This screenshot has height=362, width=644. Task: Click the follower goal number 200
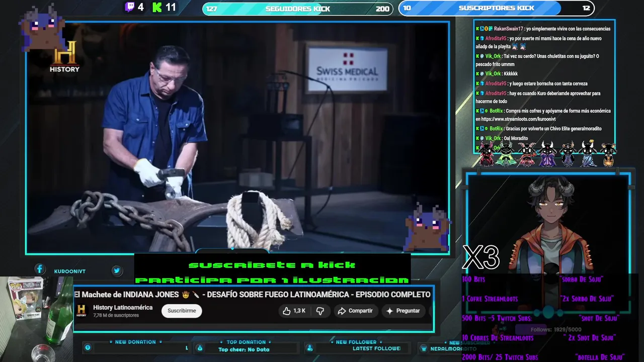point(382,9)
